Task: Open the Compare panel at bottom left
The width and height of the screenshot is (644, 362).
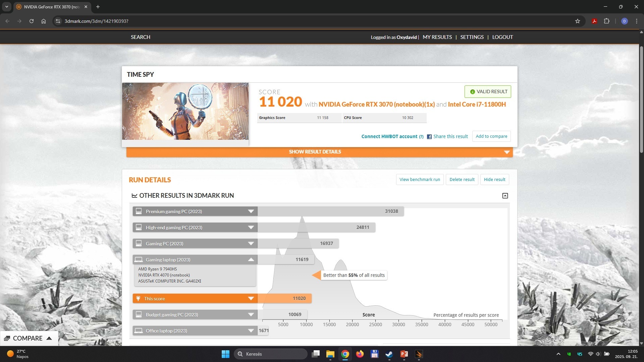Action: pos(28,338)
